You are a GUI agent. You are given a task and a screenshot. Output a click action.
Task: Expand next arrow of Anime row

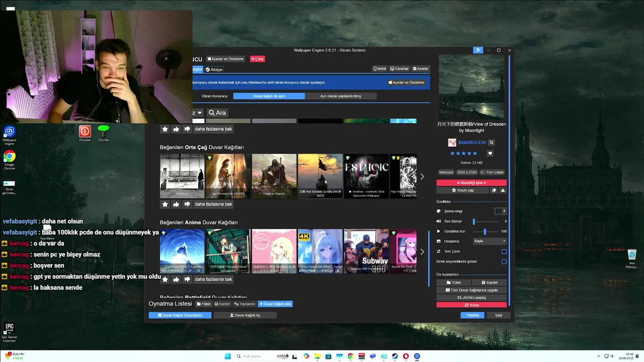(422, 251)
